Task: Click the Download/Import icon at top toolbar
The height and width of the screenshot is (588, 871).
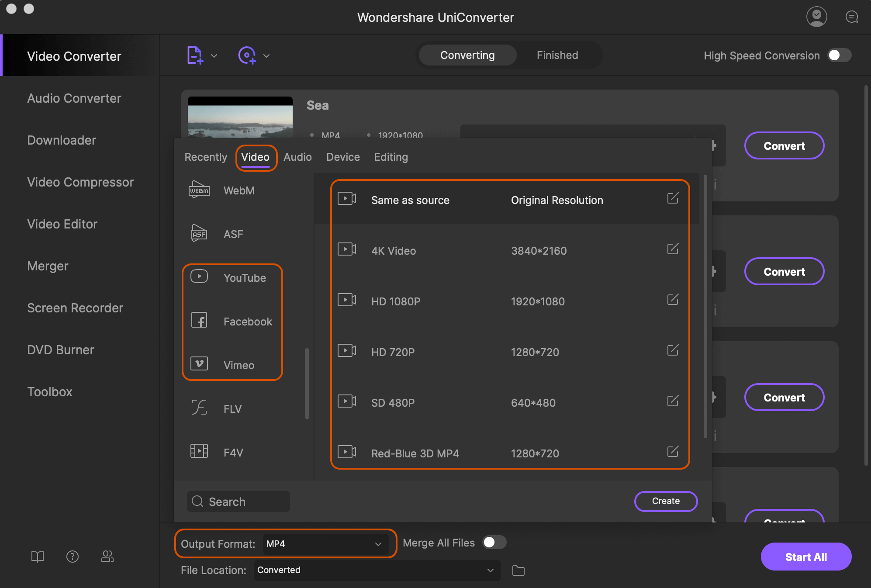Action: click(195, 55)
